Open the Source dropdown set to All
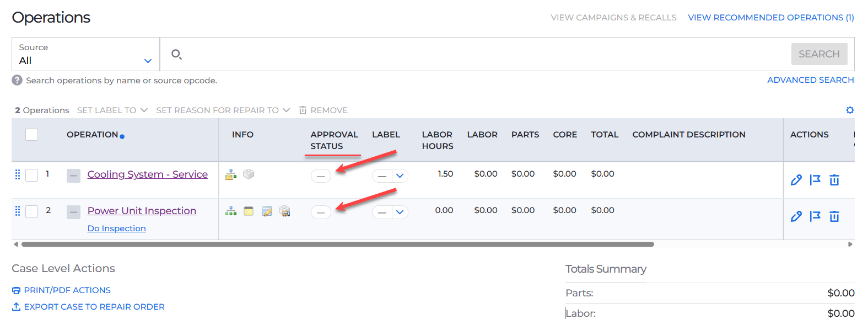 (85, 54)
